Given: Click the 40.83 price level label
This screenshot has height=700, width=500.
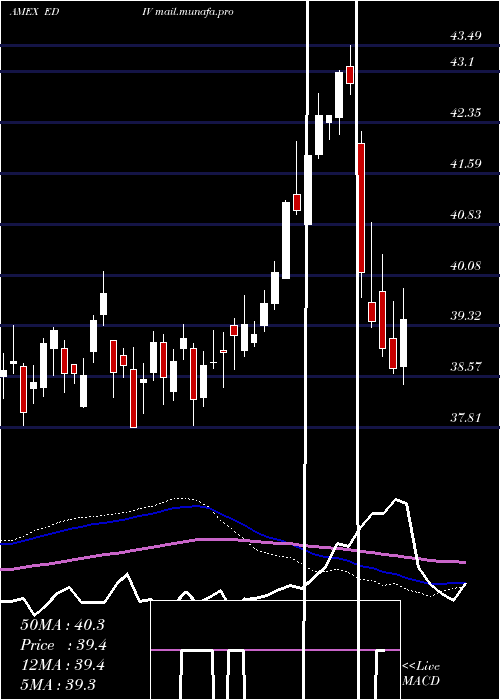Looking at the screenshot, I should (x=466, y=215).
